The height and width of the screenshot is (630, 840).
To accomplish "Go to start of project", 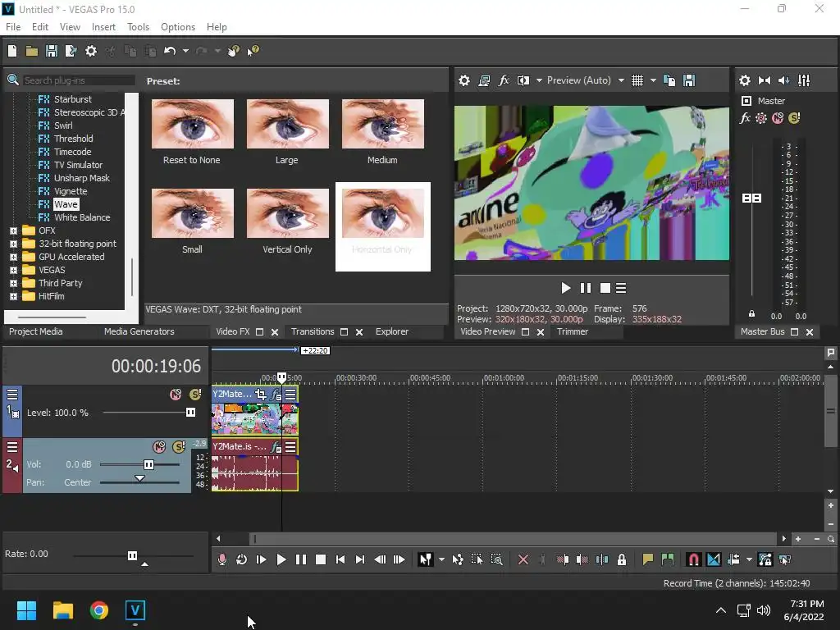I will tap(340, 559).
